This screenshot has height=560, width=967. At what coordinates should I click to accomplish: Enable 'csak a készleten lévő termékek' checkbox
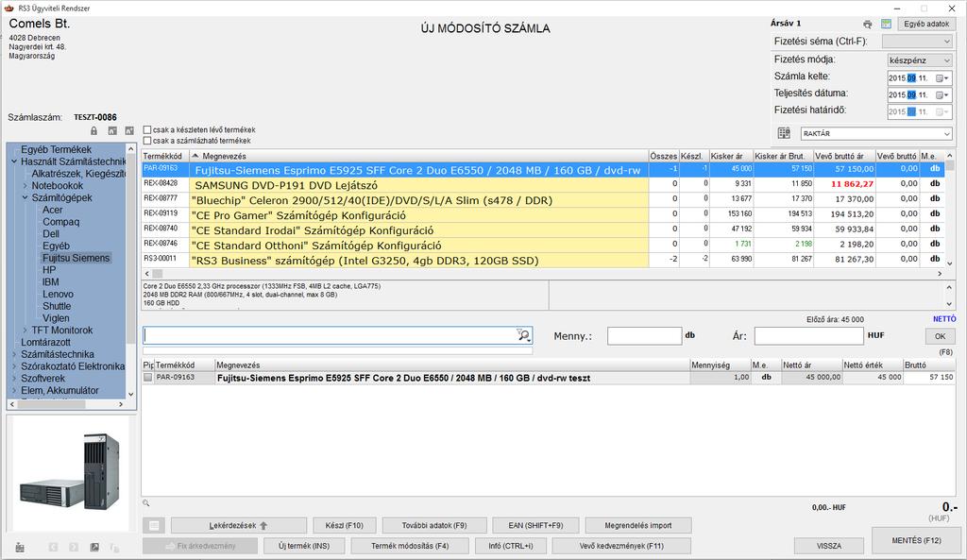pos(147,130)
